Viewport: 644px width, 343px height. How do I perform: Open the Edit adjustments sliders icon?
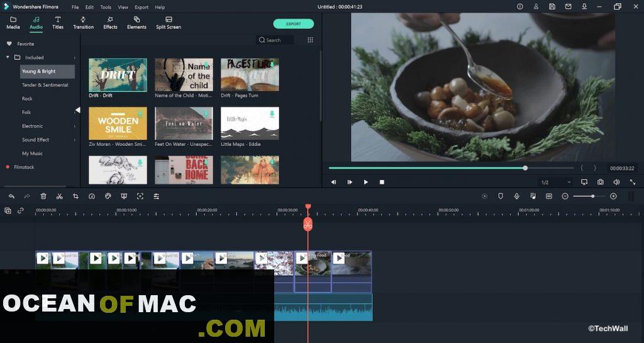(x=157, y=196)
